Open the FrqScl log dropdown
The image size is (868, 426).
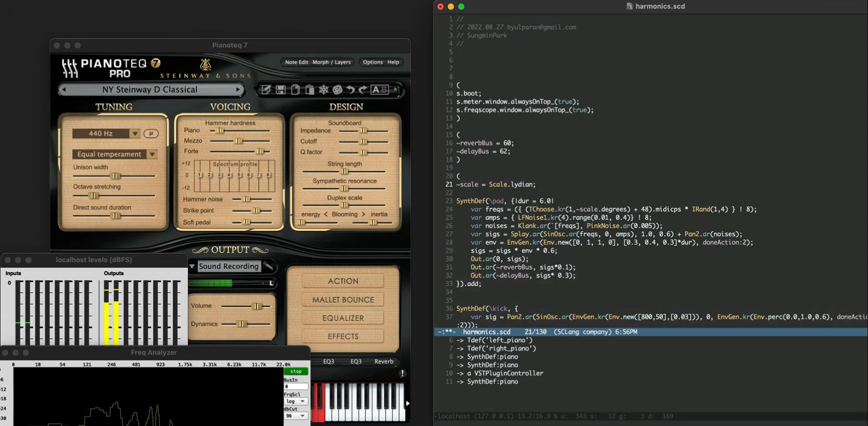(x=296, y=401)
